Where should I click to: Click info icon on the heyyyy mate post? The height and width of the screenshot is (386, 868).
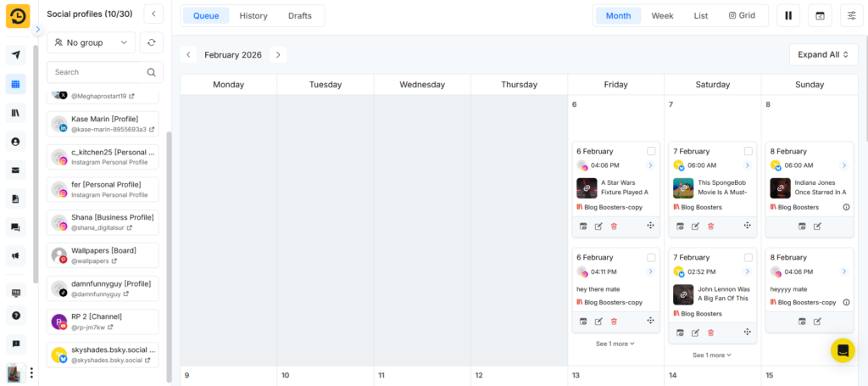tap(846, 302)
